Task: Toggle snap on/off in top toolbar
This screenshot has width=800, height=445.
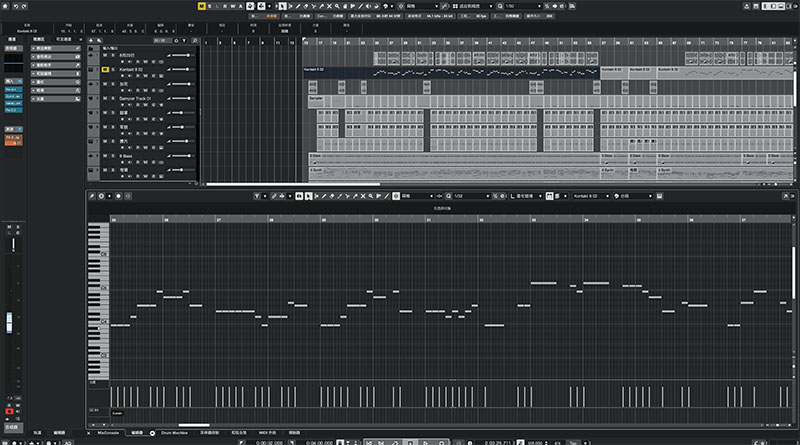Action: pyautogui.click(x=401, y=6)
